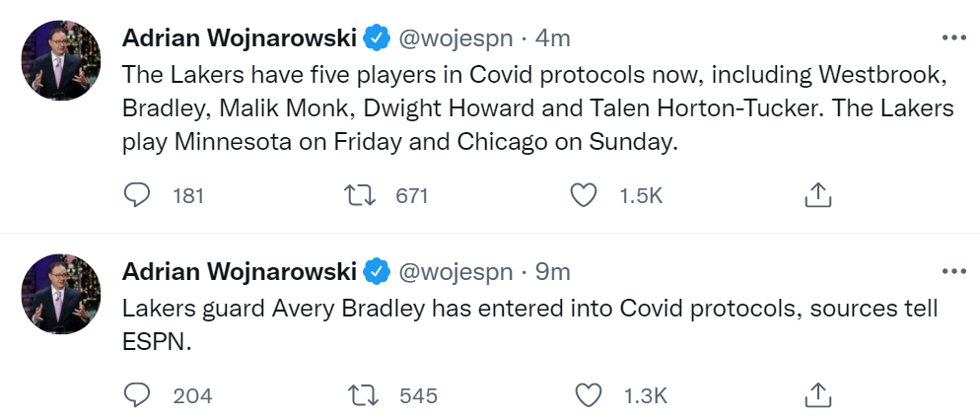
Task: Retweet the Avery Bradley Covid protocols tweet
Action: point(364,395)
